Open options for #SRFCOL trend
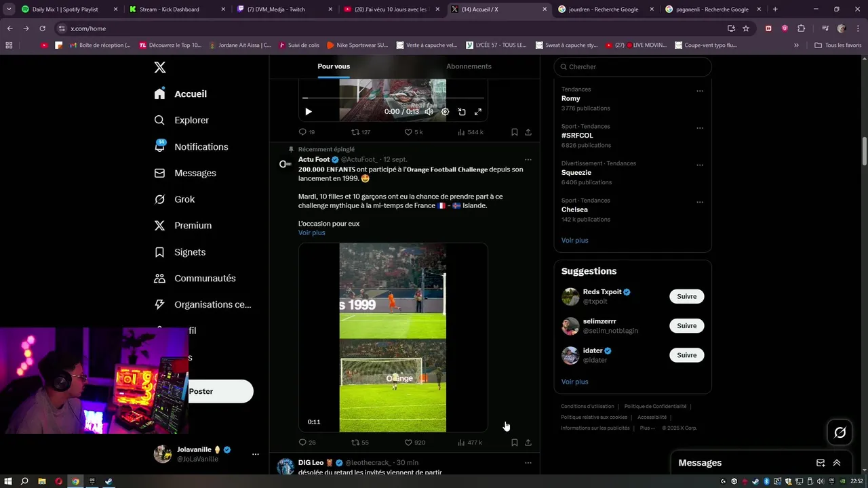This screenshot has width=868, height=488. tap(700, 128)
